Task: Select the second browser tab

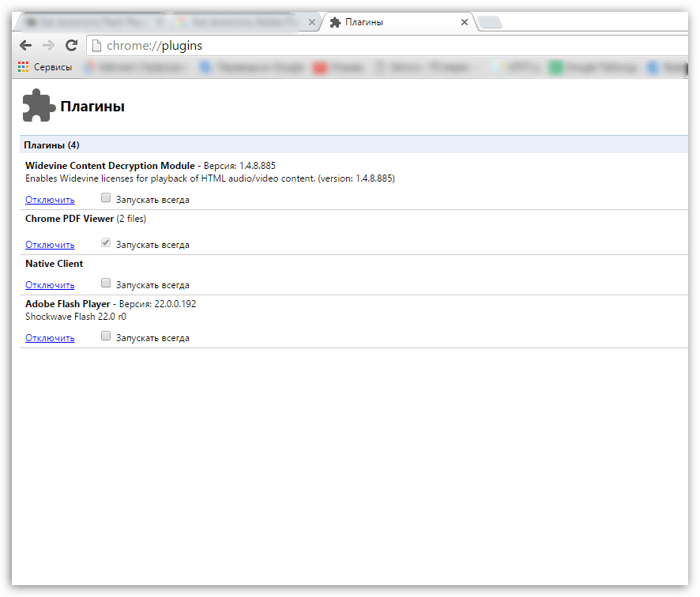Action: [237, 22]
